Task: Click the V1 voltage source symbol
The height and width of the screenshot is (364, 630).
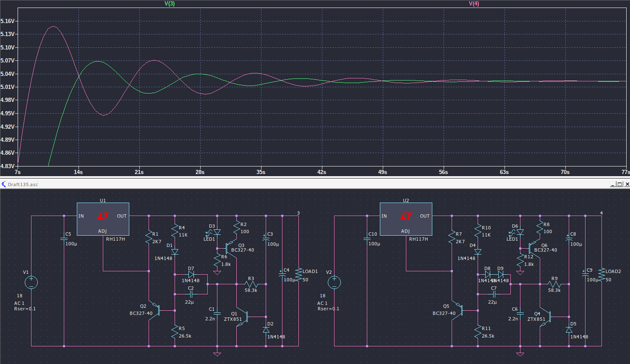Action: 31,282
